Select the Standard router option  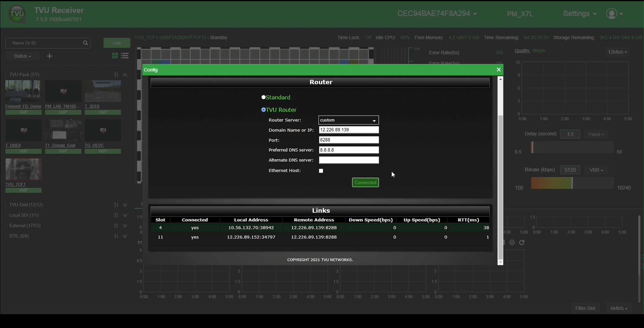pos(263,97)
